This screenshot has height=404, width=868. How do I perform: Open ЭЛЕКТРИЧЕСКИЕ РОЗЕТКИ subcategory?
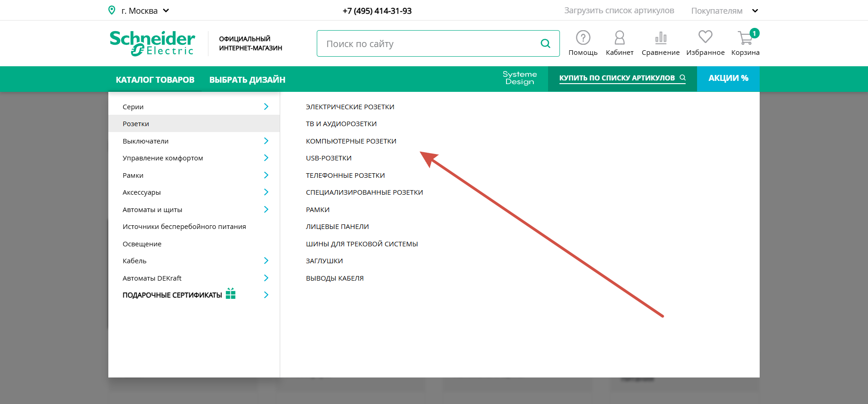pos(350,106)
